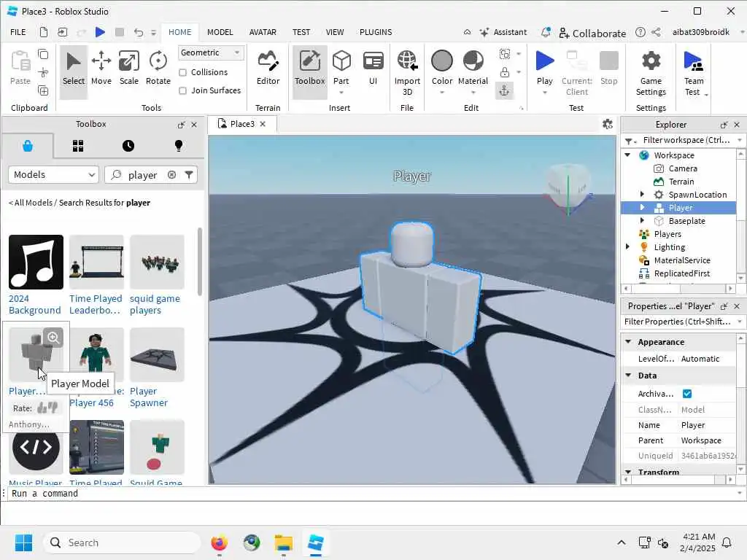Open the VIEW ribbon tab
The image size is (747, 560).
335,32
